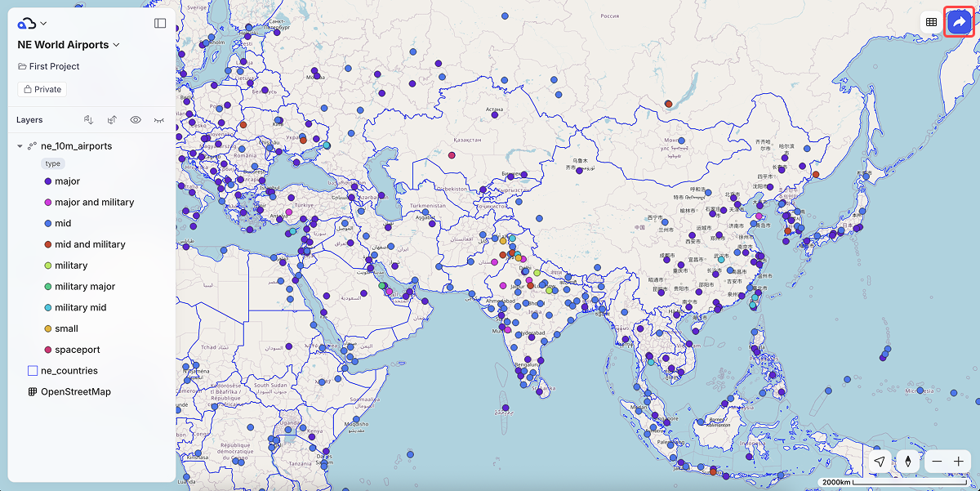Select the ne_10m_airports layer
Screen dimensions: 980x491
76,146
